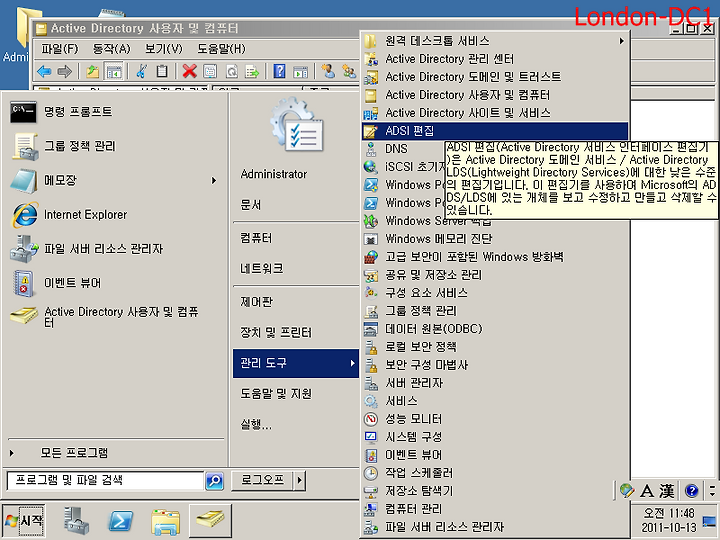Open 실행... dialog

pyautogui.click(x=256, y=425)
